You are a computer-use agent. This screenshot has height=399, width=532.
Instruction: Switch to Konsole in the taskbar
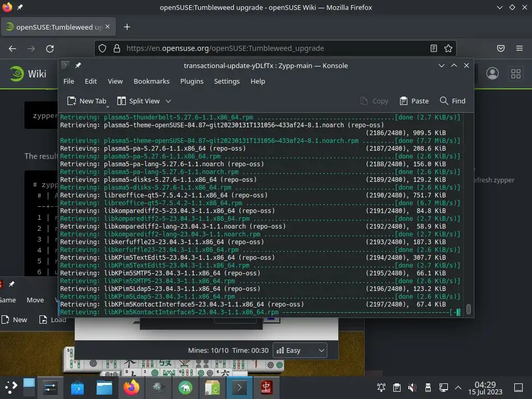coord(239,388)
